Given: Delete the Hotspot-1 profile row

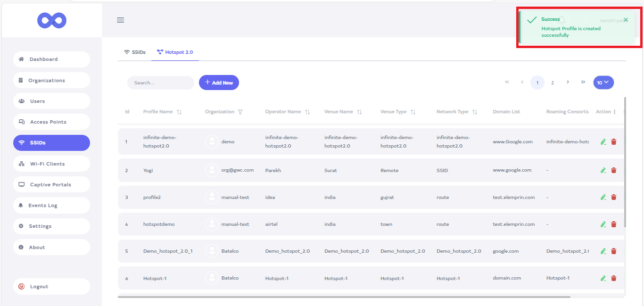Looking at the screenshot, I should [x=613, y=279].
